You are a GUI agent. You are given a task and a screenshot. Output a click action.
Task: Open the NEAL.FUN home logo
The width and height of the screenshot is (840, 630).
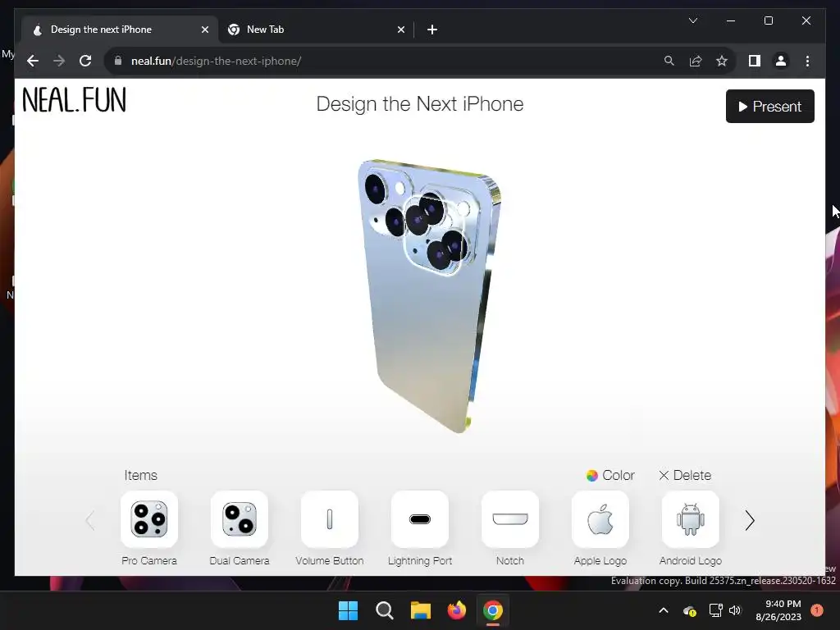click(x=75, y=100)
